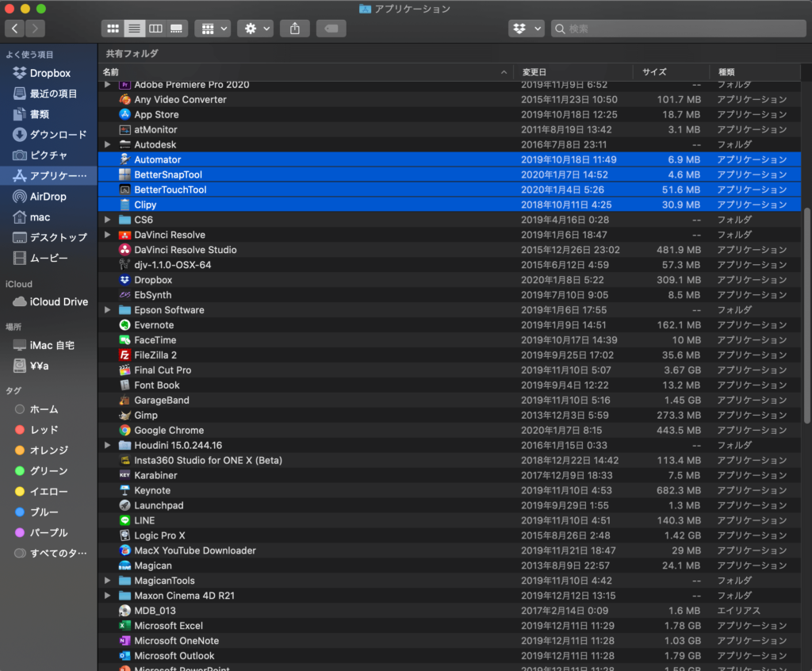The height and width of the screenshot is (671, 812).
Task: Switch to gallery view in toolbar
Action: coord(177,29)
